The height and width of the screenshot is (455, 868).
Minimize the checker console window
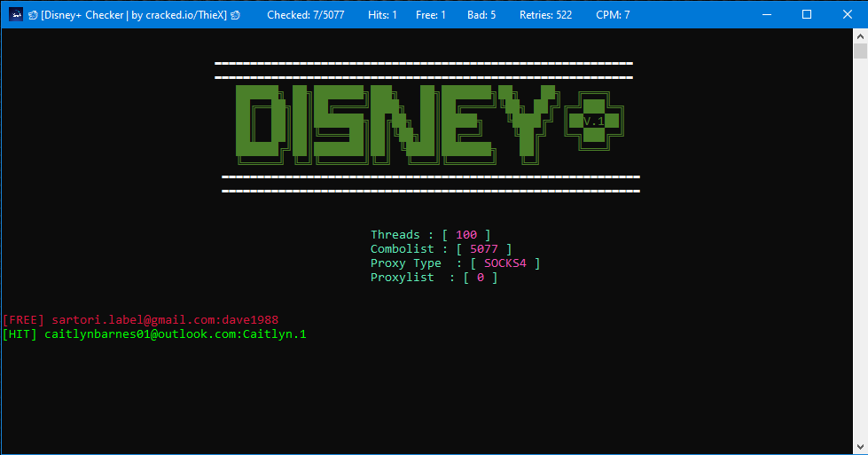point(767,14)
